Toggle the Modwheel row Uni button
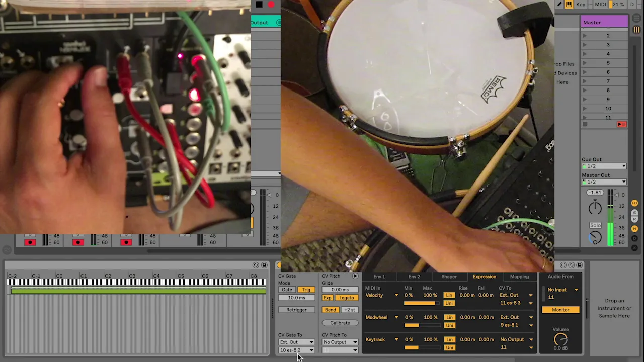 (449, 325)
